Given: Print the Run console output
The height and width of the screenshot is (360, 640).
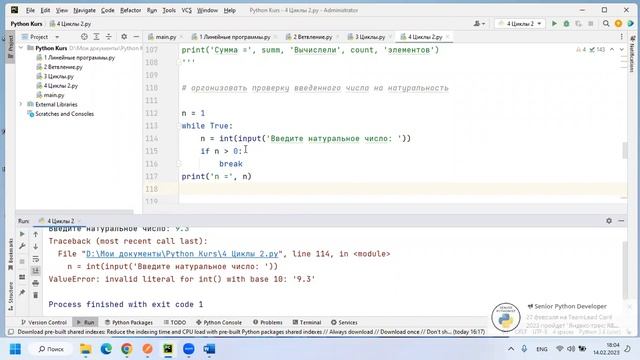Looking at the screenshot, I should tap(36, 283).
